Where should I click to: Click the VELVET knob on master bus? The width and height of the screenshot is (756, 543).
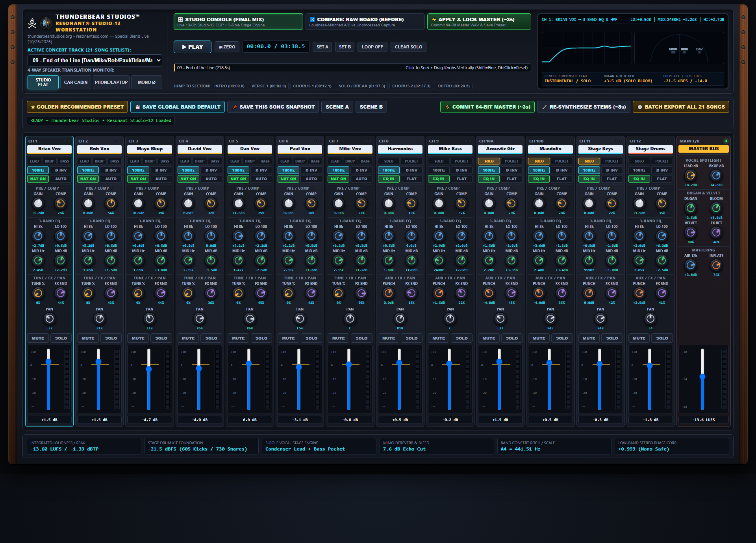[691, 233]
